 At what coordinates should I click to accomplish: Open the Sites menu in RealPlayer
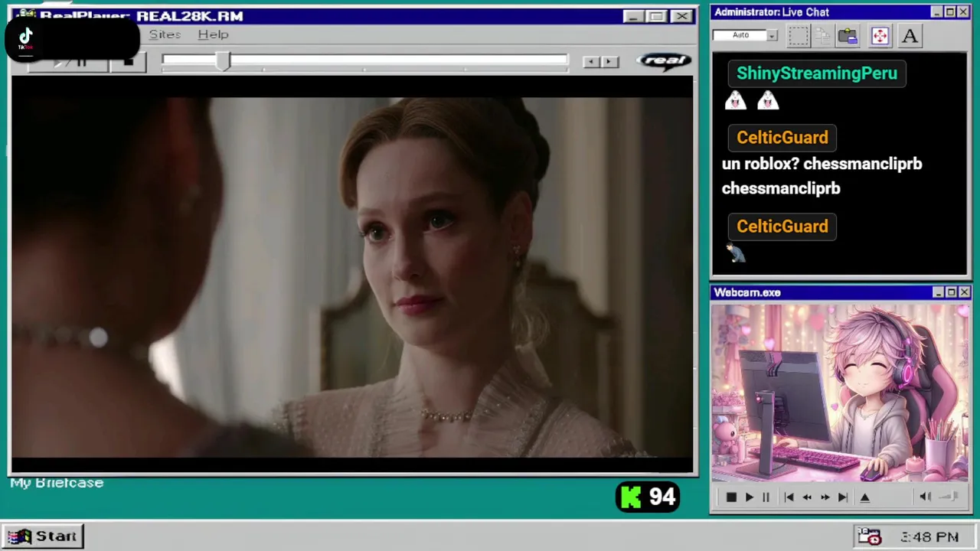165,34
